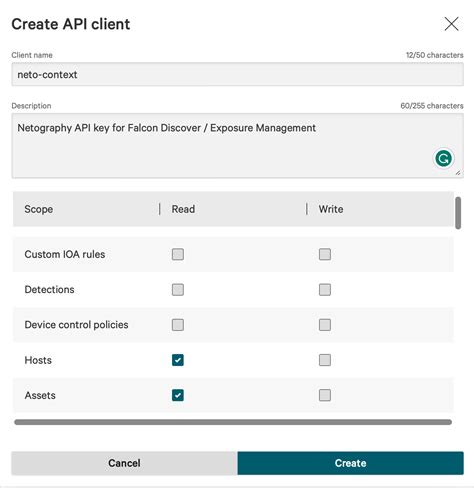Image resolution: width=474 pixels, height=488 pixels.
Task: Click the Grammarly icon in description box
Action: point(444,158)
